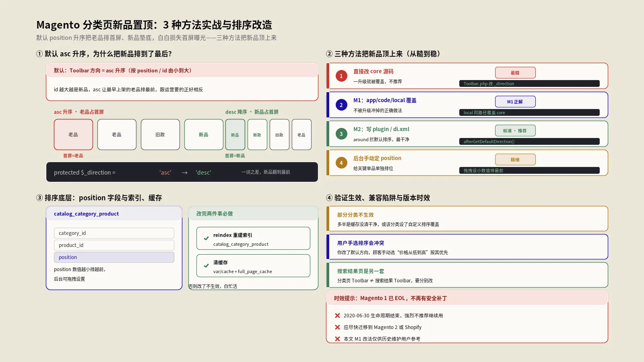Click the 一词之差，新品翻到最前 note
Screen dimensions: 644x362
tap(266, 172)
